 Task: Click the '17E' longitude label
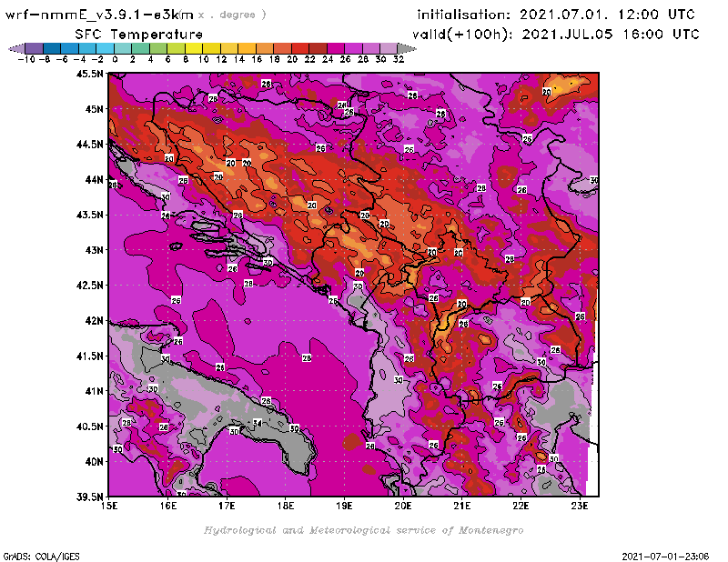[227, 506]
